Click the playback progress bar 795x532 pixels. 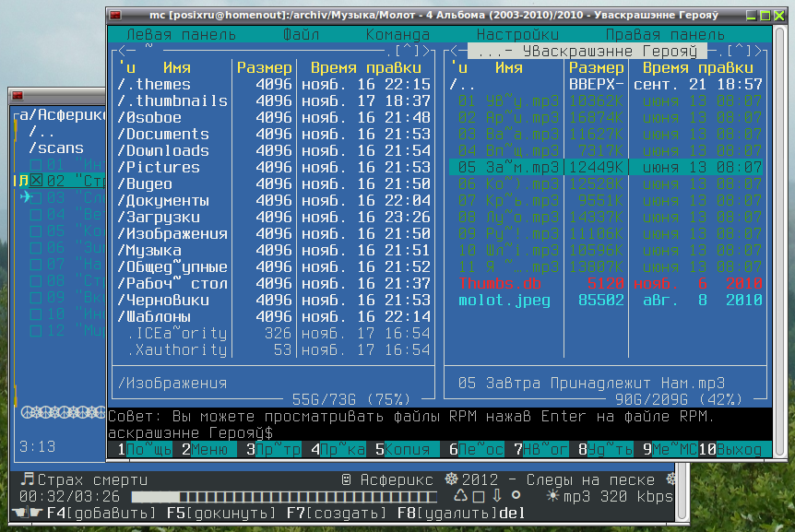(284, 497)
